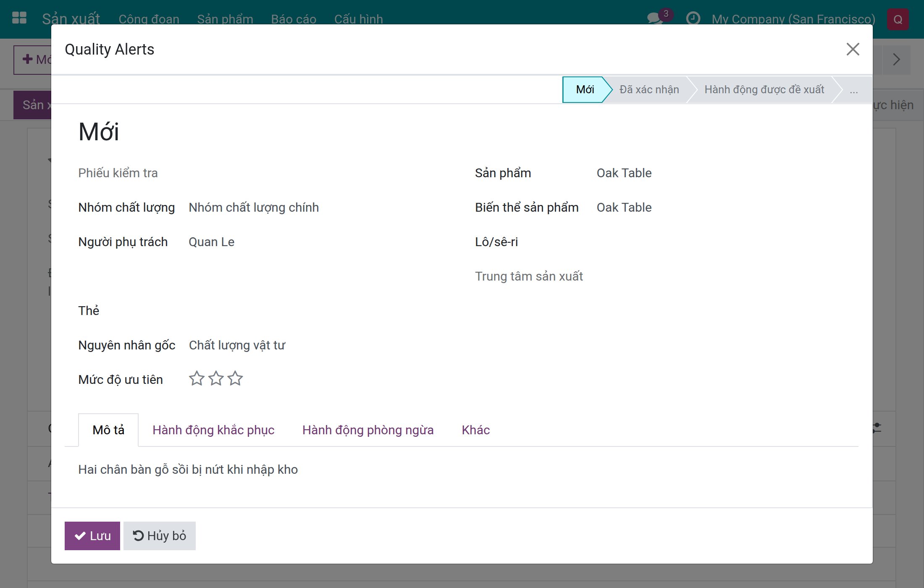The width and height of the screenshot is (924, 588).
Task: Click the user avatar Q icon
Action: click(898, 19)
